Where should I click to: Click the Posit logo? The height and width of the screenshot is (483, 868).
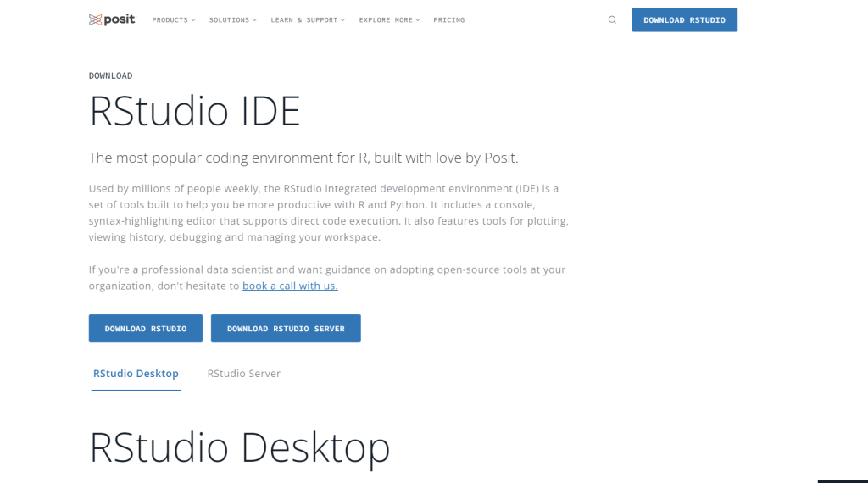pyautogui.click(x=112, y=20)
